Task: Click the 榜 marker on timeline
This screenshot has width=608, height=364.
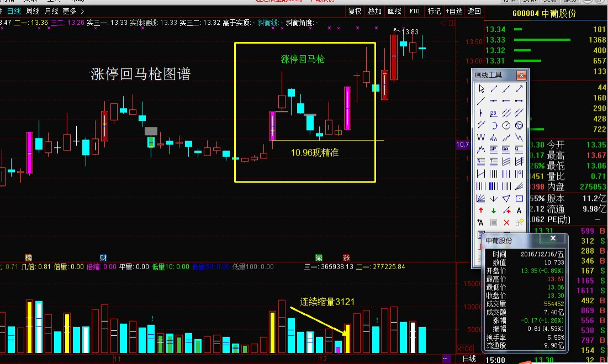Action: pyautogui.click(x=28, y=258)
